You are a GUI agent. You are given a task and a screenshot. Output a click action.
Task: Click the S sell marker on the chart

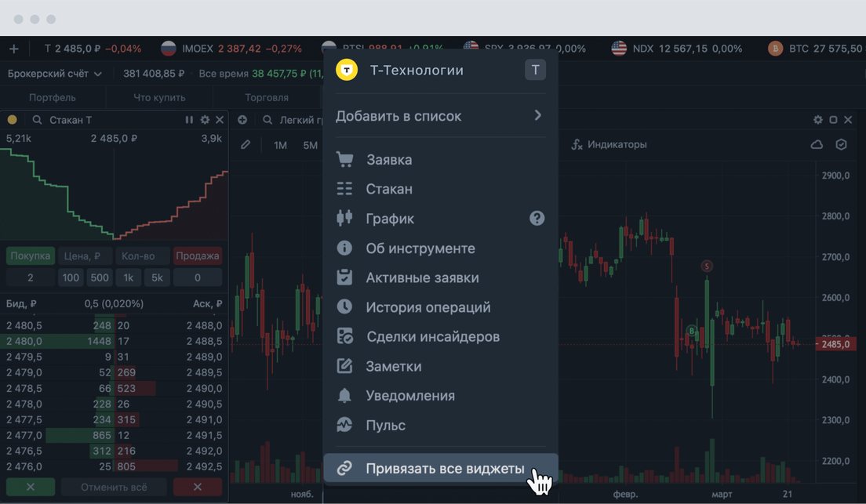[x=707, y=266]
